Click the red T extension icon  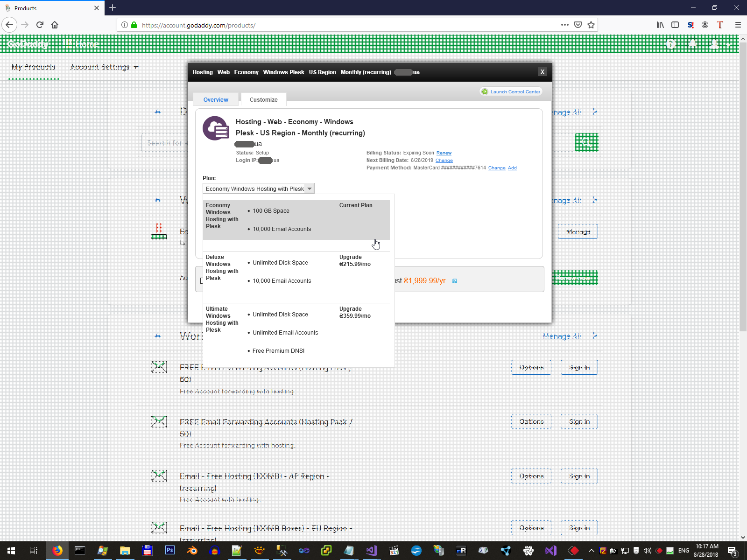pos(720,25)
